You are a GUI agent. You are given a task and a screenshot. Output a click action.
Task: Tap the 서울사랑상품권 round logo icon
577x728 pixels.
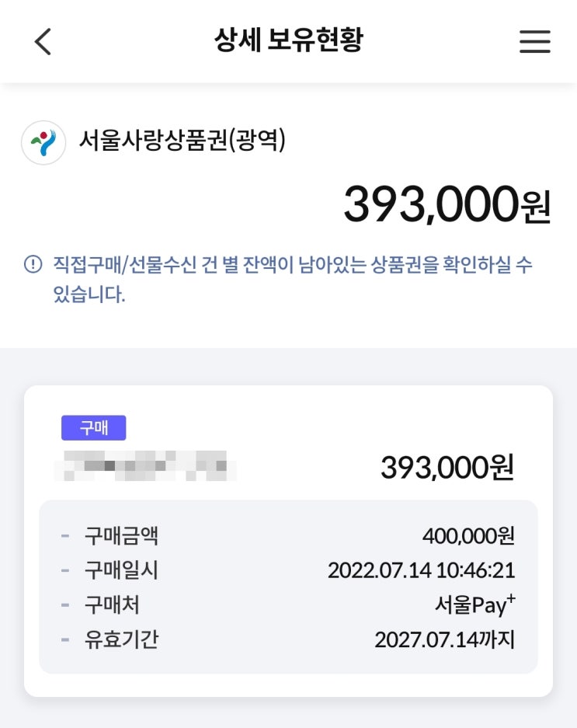click(43, 143)
